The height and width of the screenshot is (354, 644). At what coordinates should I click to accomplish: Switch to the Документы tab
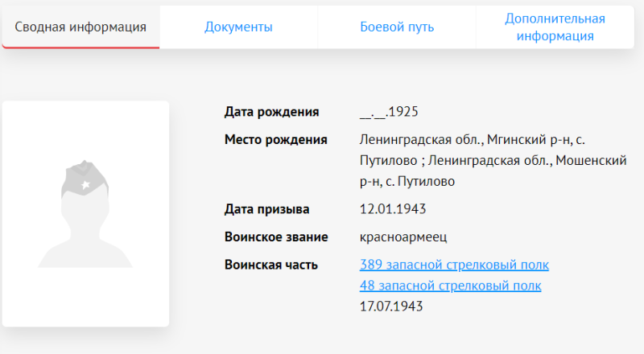click(238, 27)
